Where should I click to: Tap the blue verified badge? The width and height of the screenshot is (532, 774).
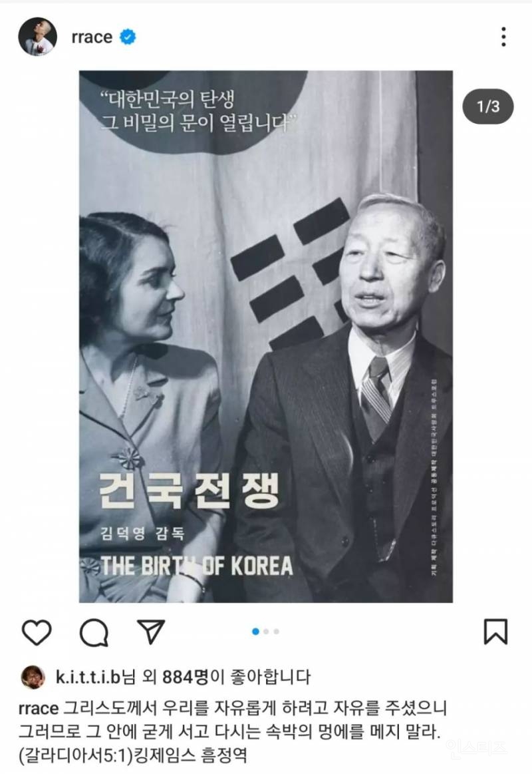pos(128,37)
